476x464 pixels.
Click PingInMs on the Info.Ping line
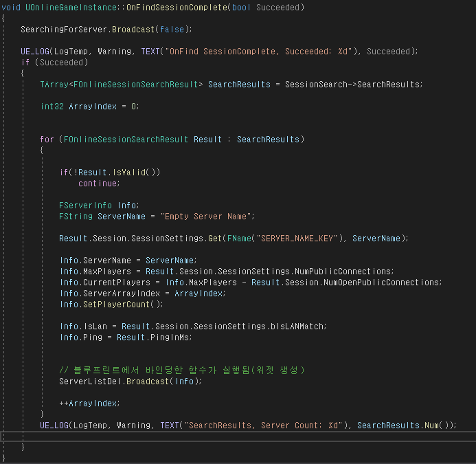(x=170, y=338)
